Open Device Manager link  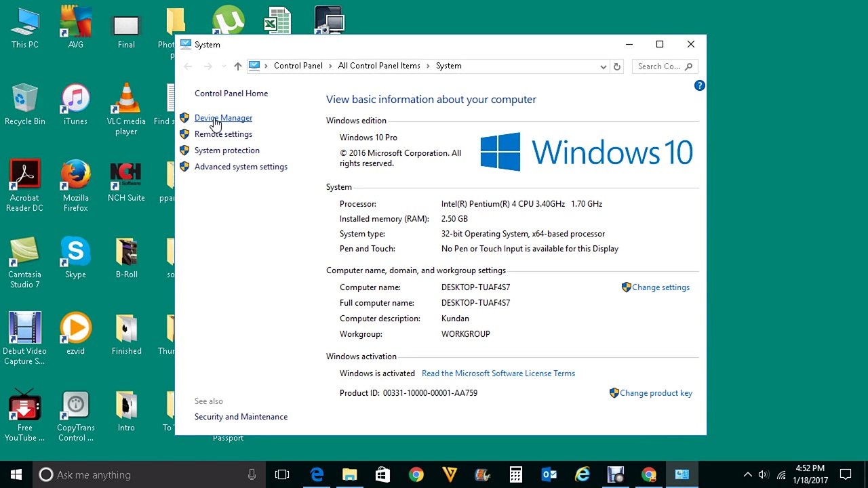223,118
